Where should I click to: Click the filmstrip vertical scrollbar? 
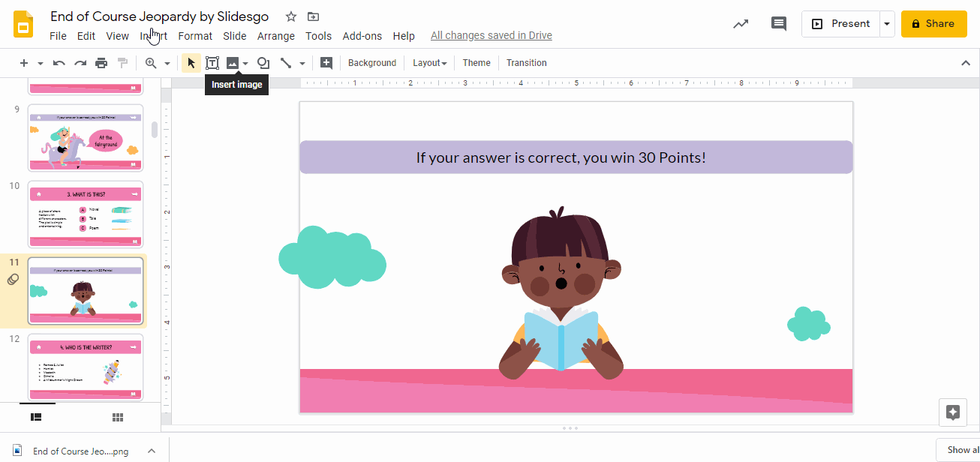[155, 130]
